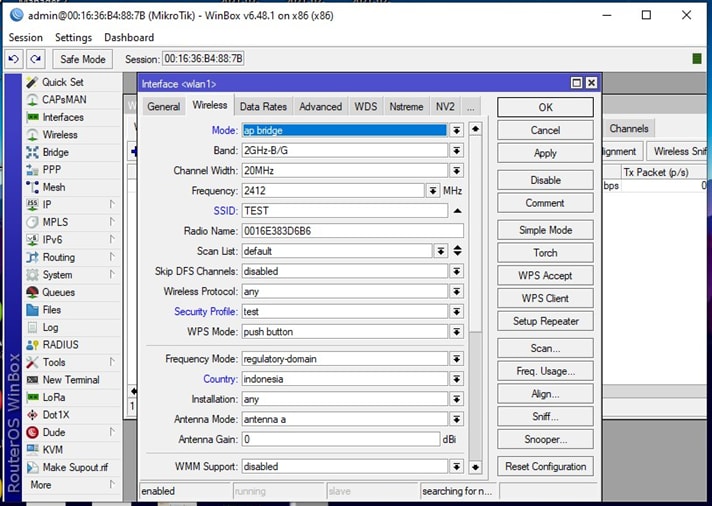Open the Scan List dropdown
This screenshot has height=506, width=712.
pos(440,251)
